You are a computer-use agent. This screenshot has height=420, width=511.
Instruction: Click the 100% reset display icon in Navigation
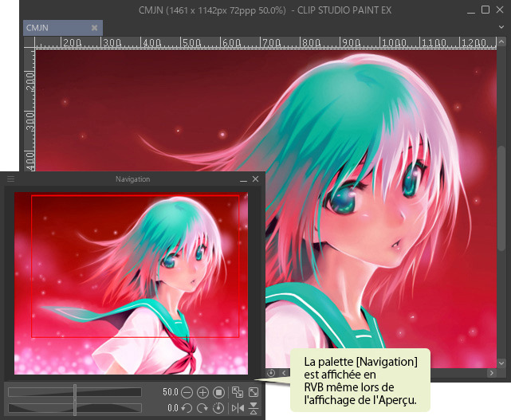point(218,392)
